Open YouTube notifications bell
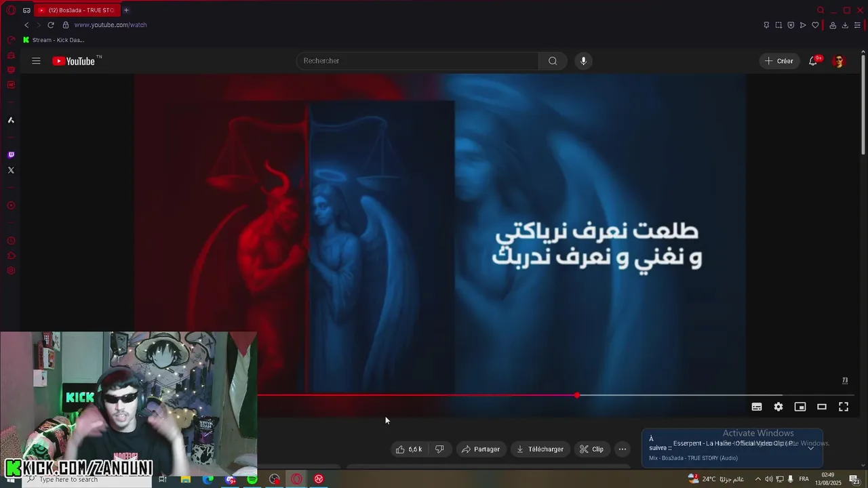 pos(813,61)
